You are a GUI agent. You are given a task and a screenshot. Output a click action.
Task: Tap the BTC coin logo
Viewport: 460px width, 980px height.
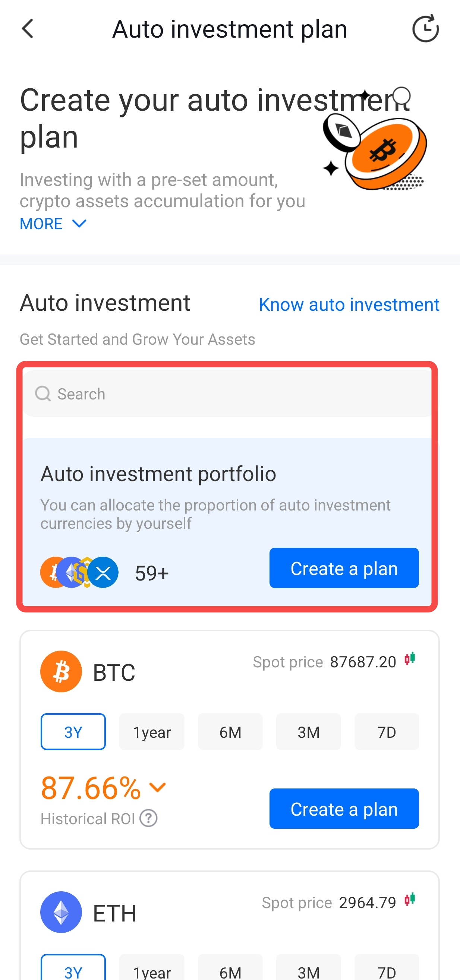point(61,671)
